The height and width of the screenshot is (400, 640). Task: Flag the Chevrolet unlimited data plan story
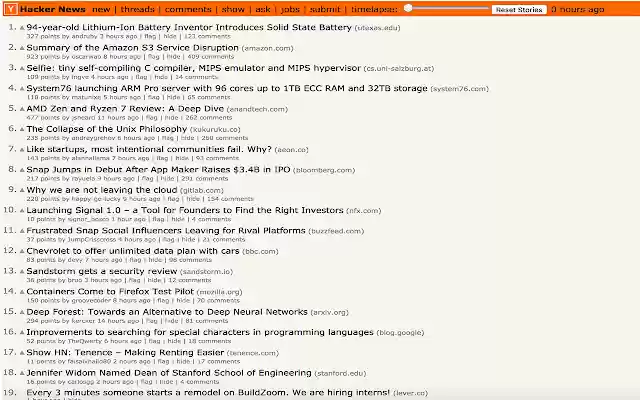(x=135, y=260)
